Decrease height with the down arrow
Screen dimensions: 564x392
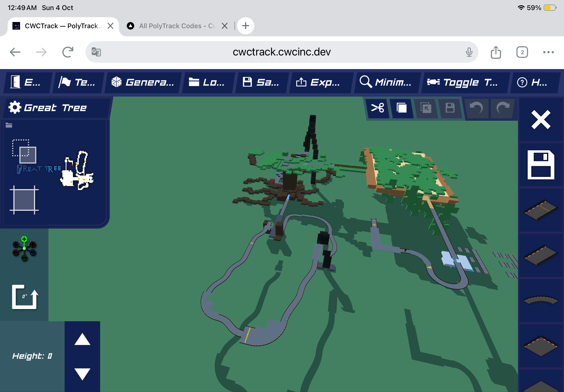click(82, 374)
